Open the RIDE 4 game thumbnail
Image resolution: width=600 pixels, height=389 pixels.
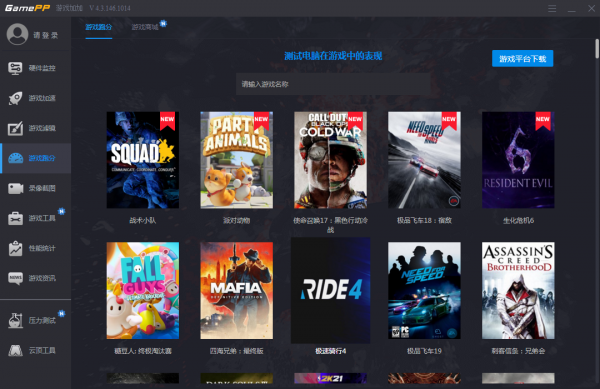331,290
